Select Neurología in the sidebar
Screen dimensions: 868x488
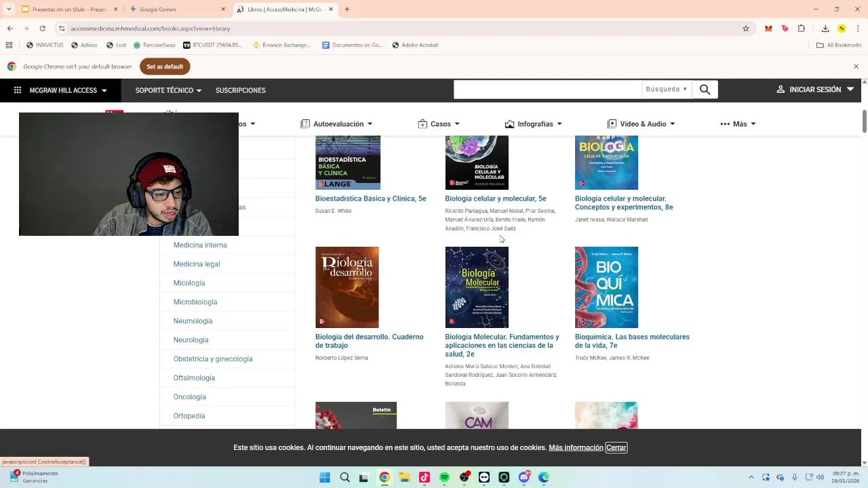point(191,340)
